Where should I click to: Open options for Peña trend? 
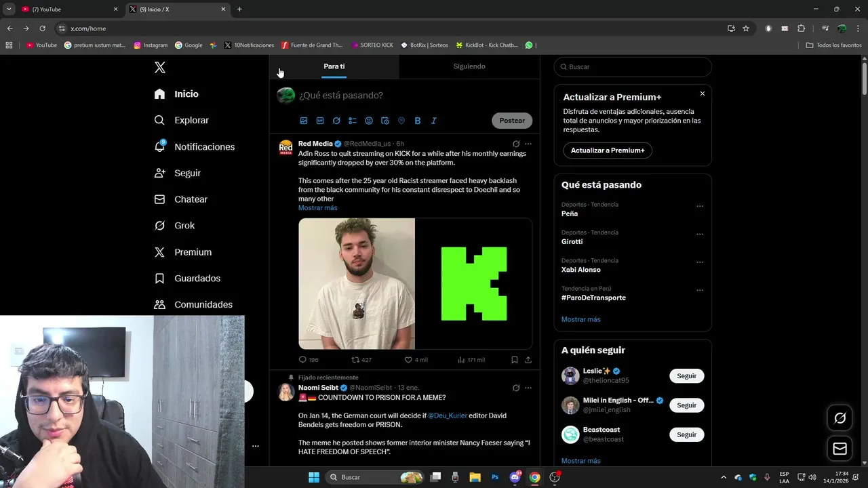700,206
